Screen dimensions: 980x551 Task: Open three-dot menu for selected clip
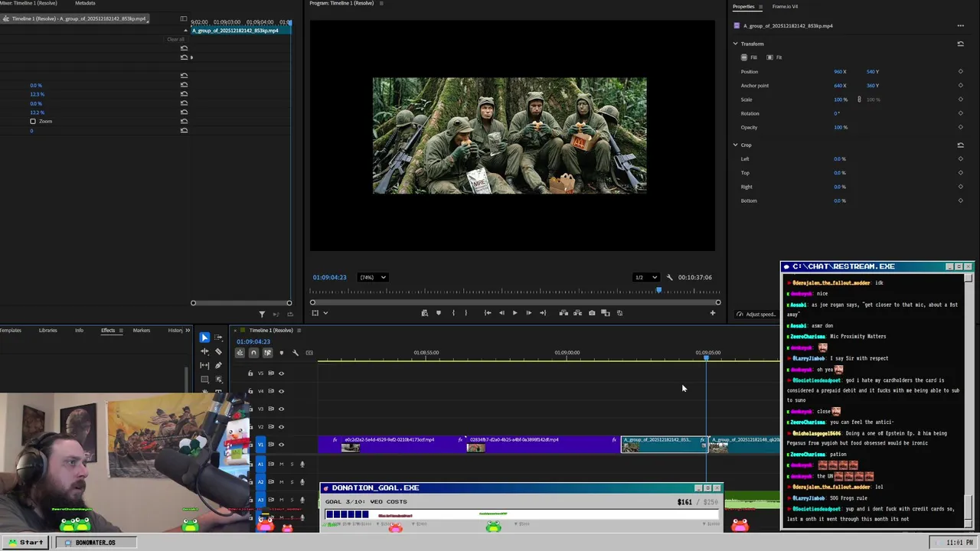click(x=960, y=26)
